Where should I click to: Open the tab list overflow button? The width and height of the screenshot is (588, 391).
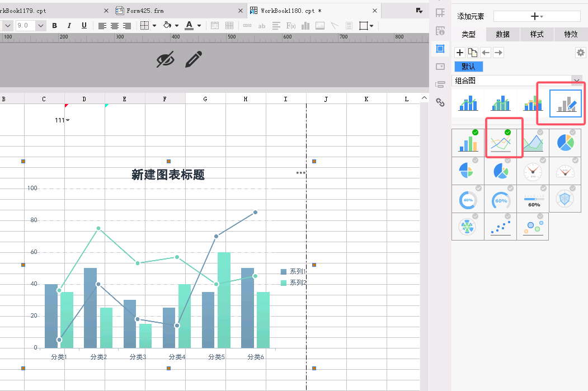click(420, 11)
